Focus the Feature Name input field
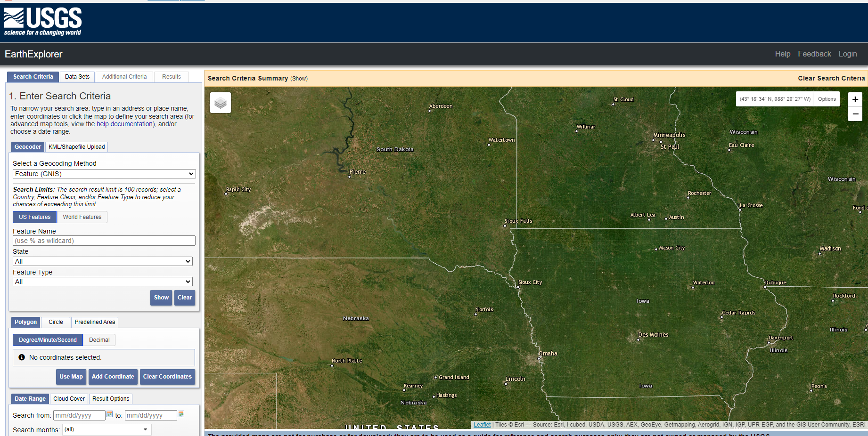The width and height of the screenshot is (868, 436). click(x=104, y=241)
